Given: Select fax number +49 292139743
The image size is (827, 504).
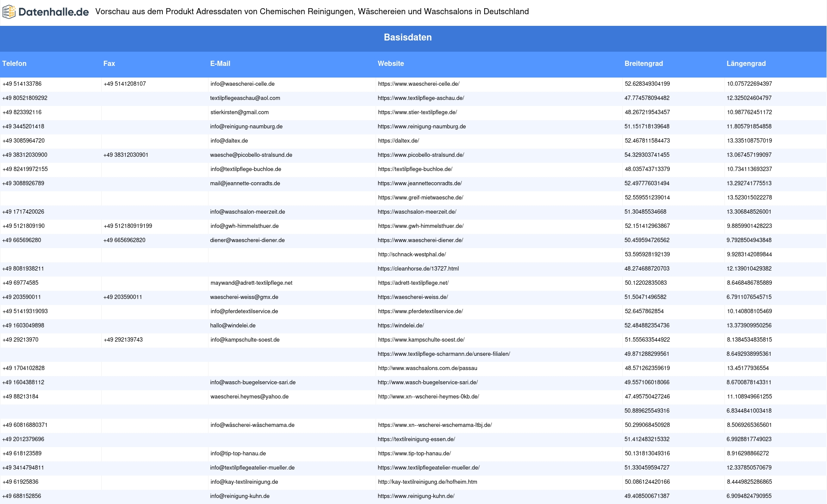Looking at the screenshot, I should tap(123, 340).
